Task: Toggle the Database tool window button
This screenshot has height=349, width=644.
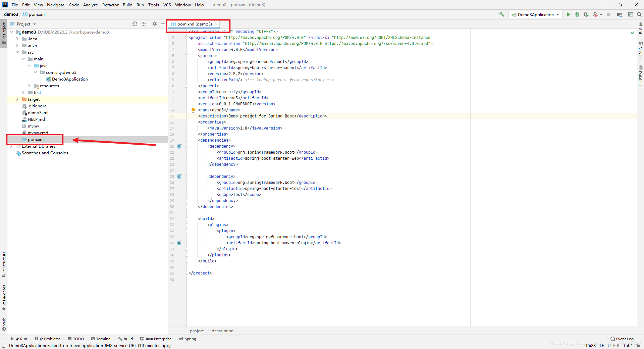Action: (640, 77)
